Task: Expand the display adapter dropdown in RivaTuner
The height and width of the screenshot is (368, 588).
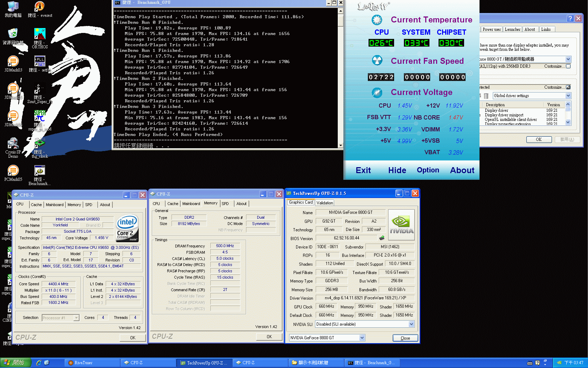Action: click(x=568, y=59)
